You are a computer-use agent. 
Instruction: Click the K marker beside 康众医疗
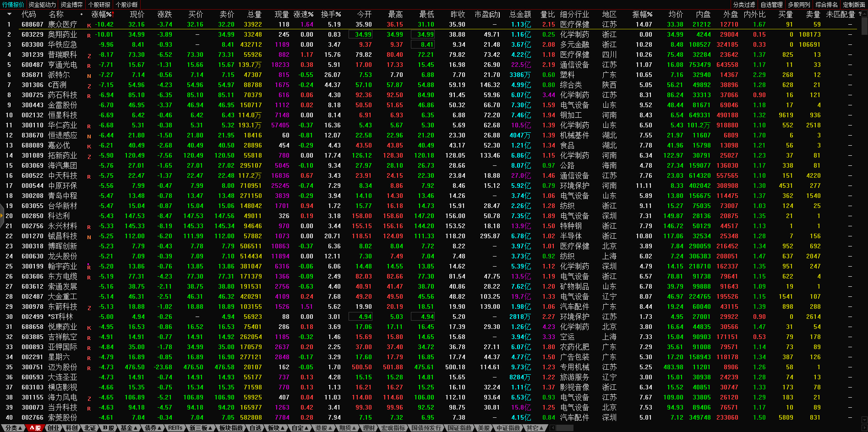(x=89, y=26)
